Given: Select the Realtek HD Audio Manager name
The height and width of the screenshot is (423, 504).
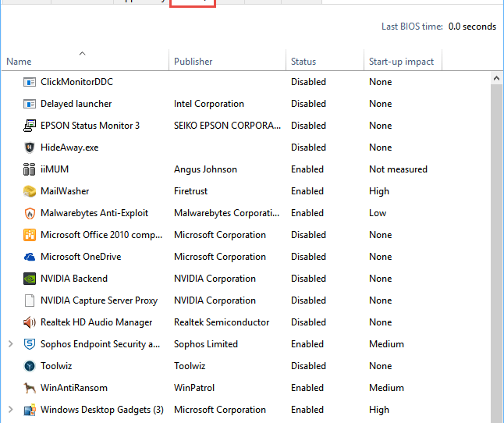Looking at the screenshot, I should tap(97, 322).
